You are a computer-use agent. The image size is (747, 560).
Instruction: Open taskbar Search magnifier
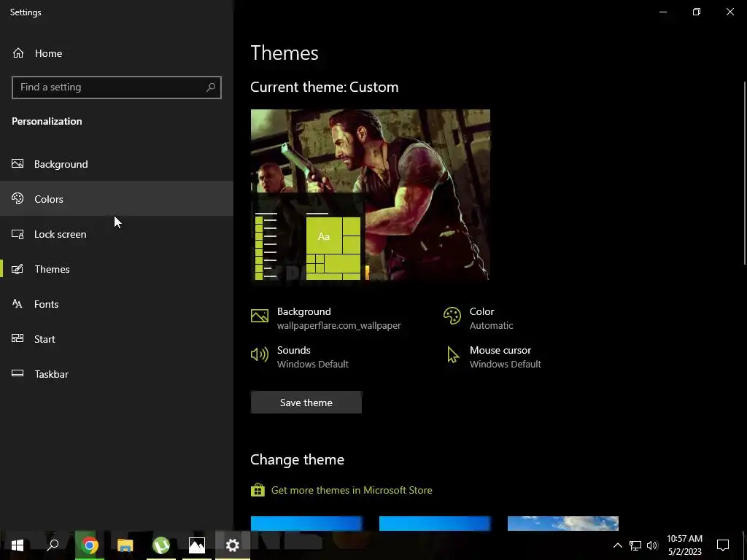[x=53, y=545]
